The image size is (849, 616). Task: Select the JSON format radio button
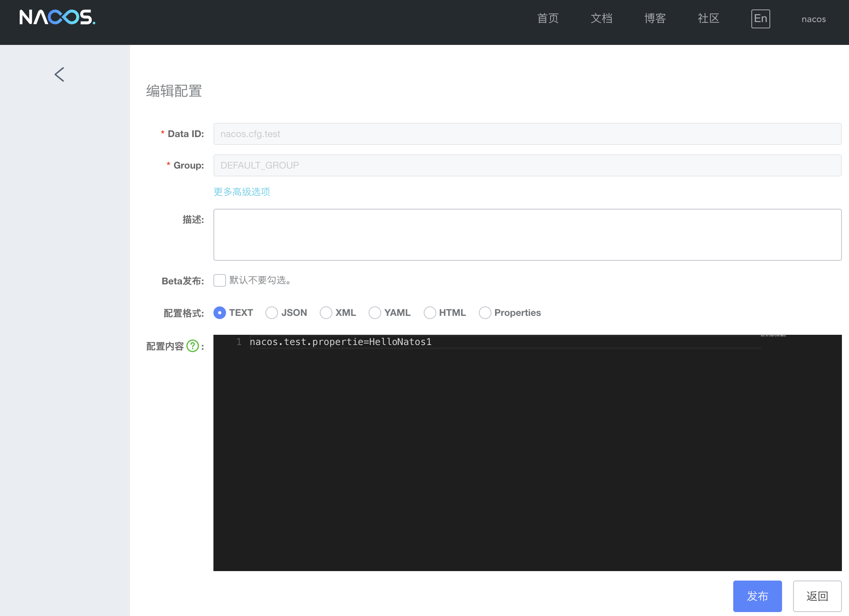point(272,313)
